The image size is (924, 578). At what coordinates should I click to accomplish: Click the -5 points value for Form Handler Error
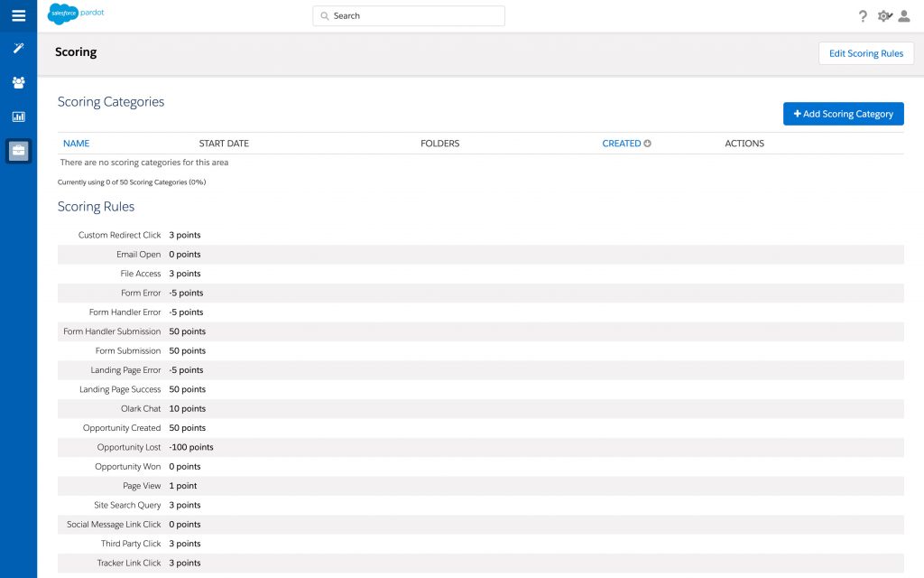[x=186, y=312]
